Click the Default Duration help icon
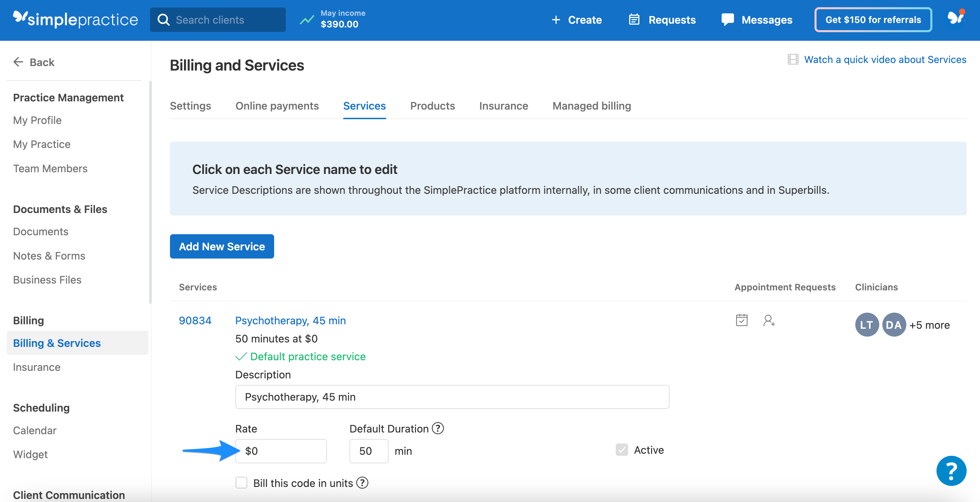The width and height of the screenshot is (980, 502). [x=438, y=428]
